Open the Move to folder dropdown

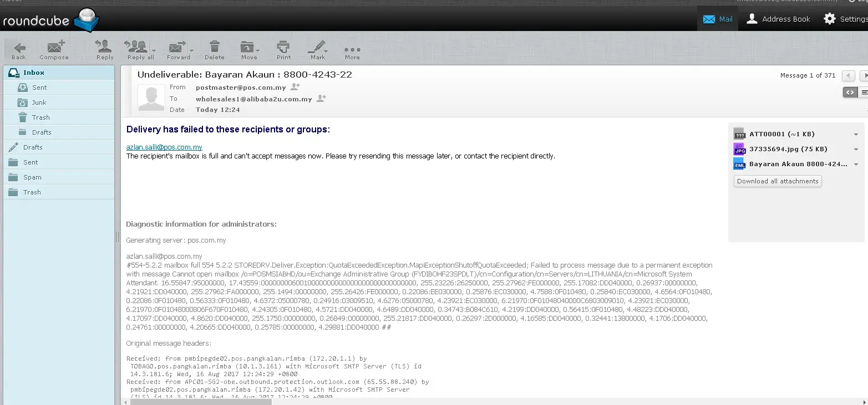coord(248,48)
